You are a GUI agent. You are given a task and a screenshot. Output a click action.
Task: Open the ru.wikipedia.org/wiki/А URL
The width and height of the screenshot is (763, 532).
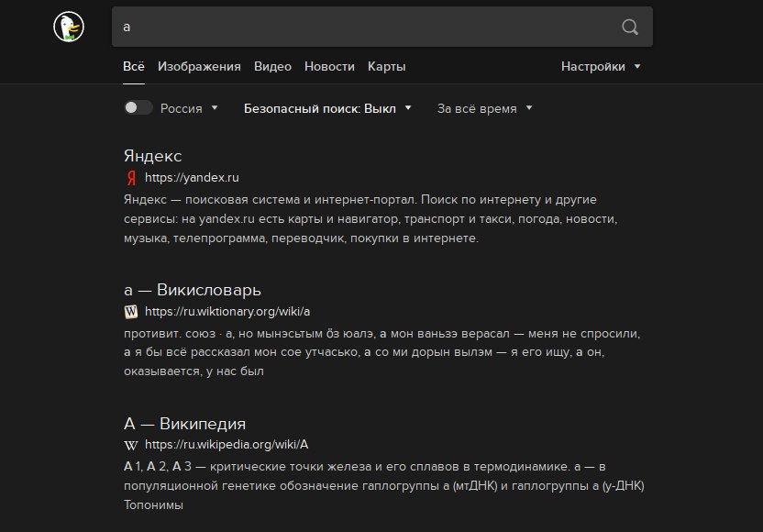[x=227, y=444]
